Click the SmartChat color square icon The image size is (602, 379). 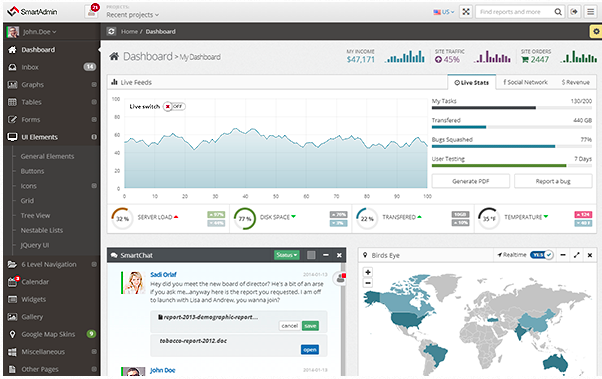point(311,255)
